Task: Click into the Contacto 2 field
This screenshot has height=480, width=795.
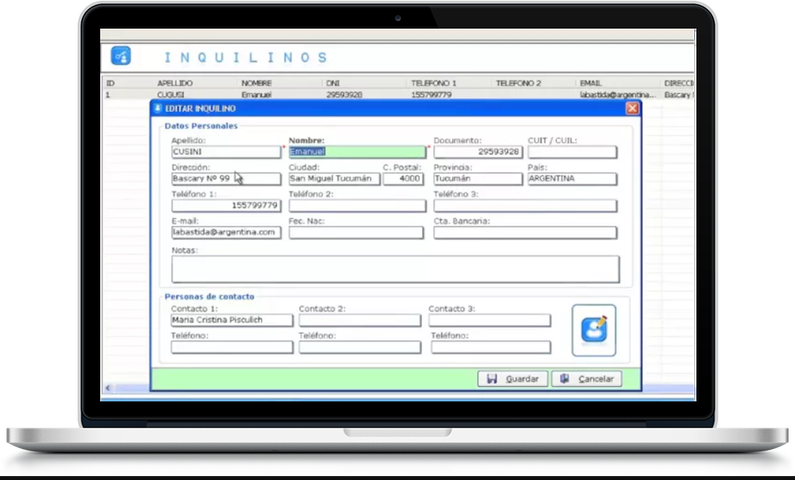Action: click(359, 320)
